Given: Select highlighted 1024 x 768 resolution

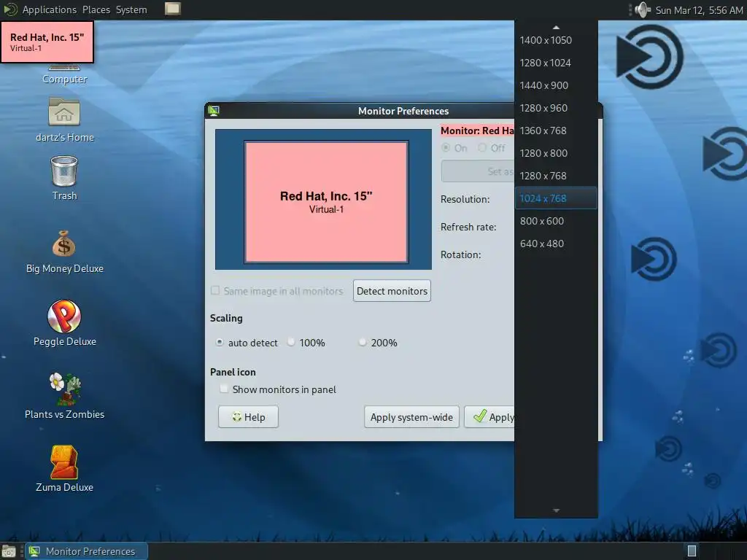Looking at the screenshot, I should coord(556,198).
